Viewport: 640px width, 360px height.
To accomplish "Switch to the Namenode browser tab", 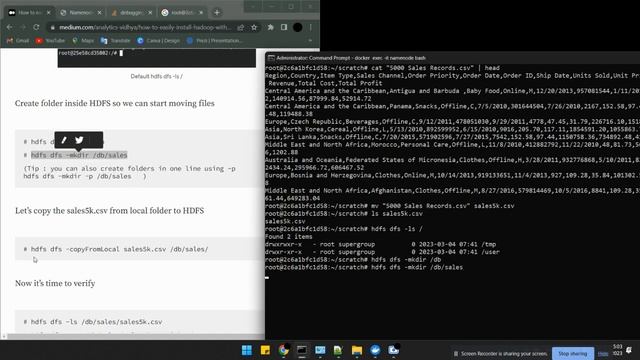I will 80,13.
